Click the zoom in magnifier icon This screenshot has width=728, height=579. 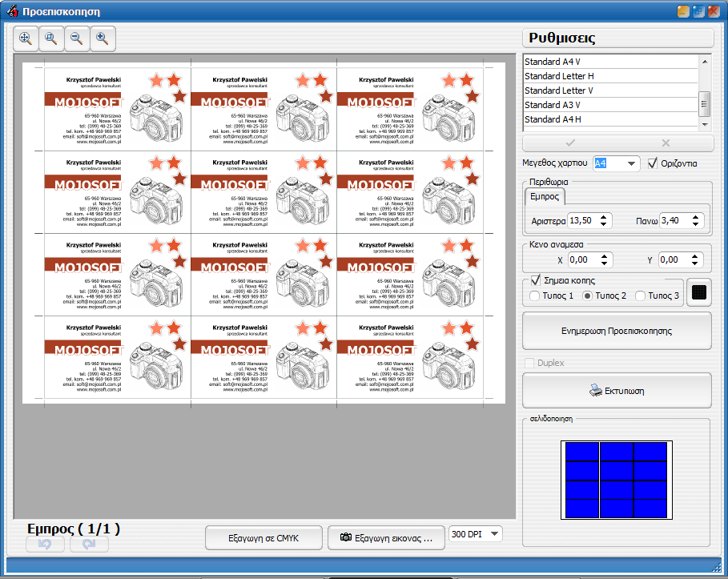click(x=103, y=38)
